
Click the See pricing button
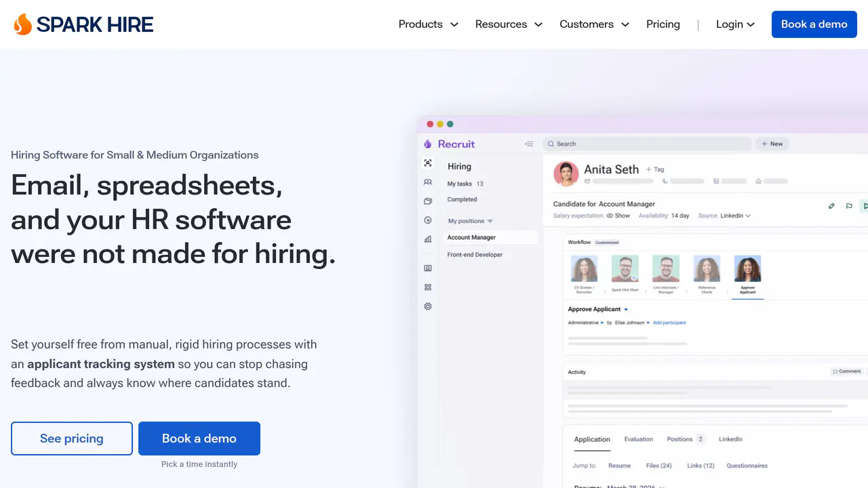72,439
